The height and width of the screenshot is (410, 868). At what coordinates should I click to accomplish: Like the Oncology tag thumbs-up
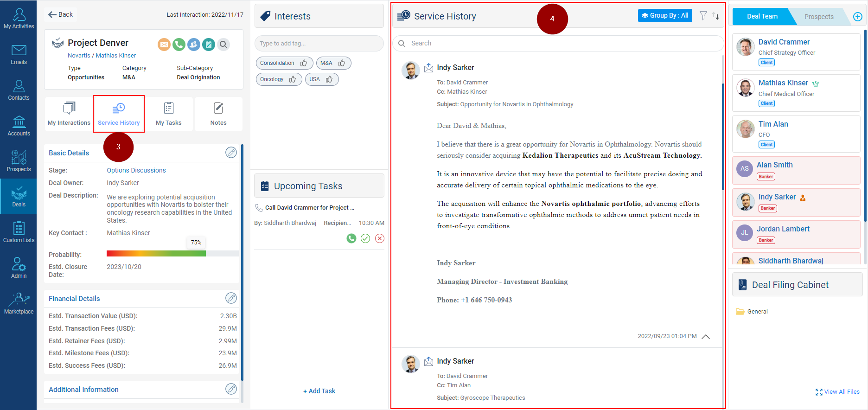click(293, 79)
